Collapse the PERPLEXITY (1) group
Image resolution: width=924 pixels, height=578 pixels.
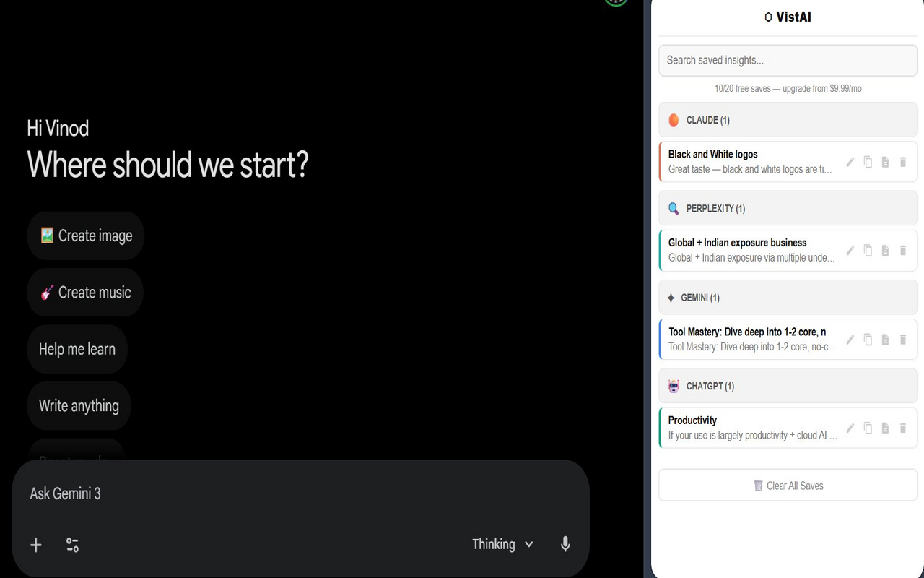click(x=788, y=209)
